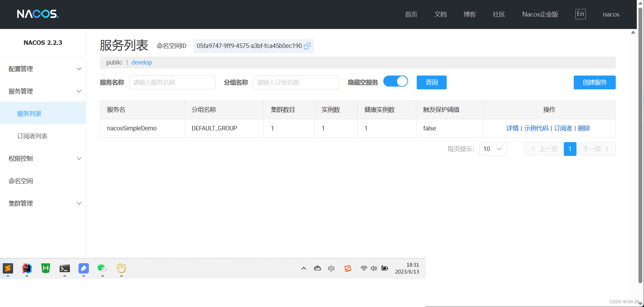
Task: Open 命名空间 in the sidebar
Action: (43, 181)
